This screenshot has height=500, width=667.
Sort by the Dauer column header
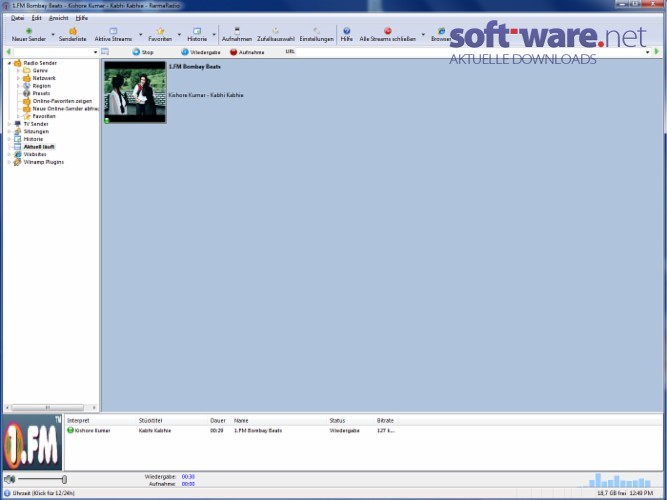click(x=218, y=420)
